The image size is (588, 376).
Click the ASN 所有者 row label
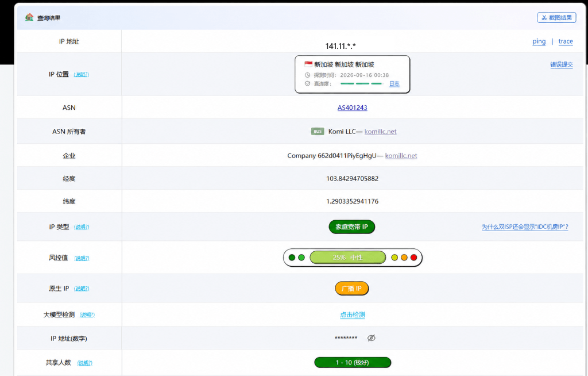click(x=69, y=132)
